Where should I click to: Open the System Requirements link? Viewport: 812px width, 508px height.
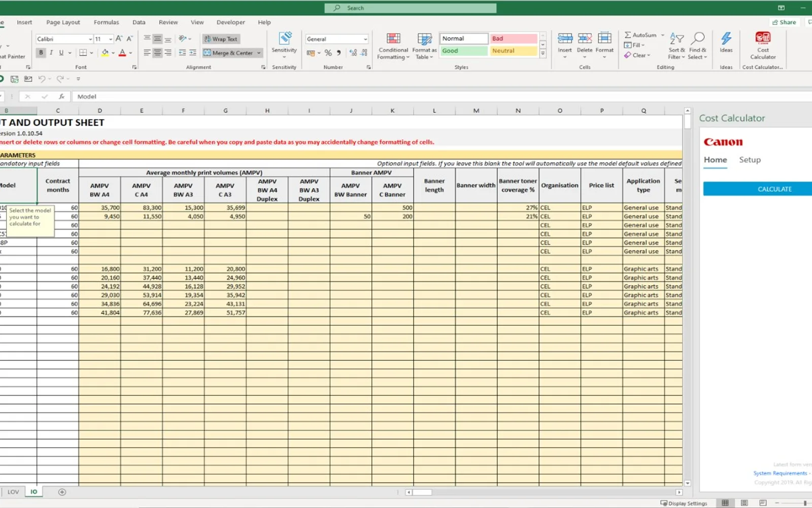780,473
